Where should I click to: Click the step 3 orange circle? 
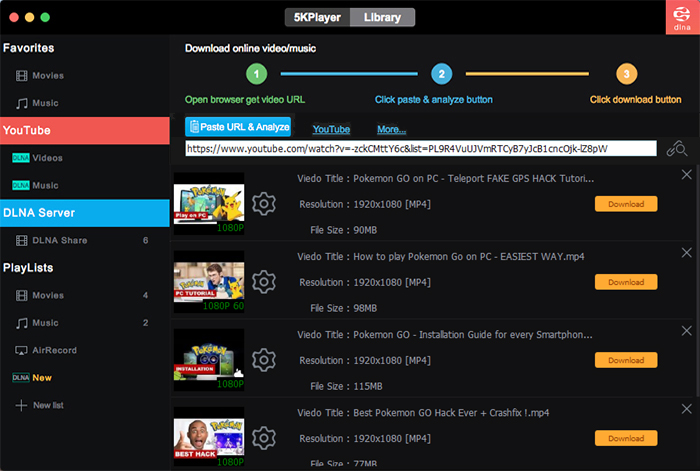click(627, 74)
